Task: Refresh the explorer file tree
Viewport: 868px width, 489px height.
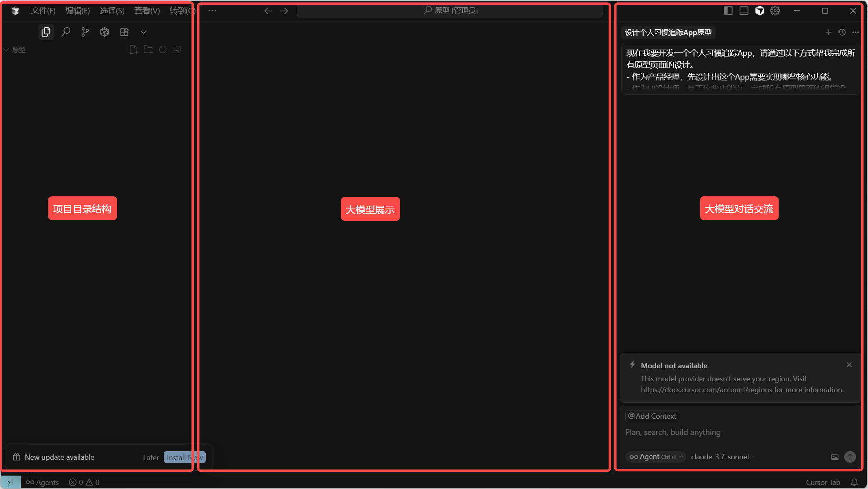Action: 163,50
